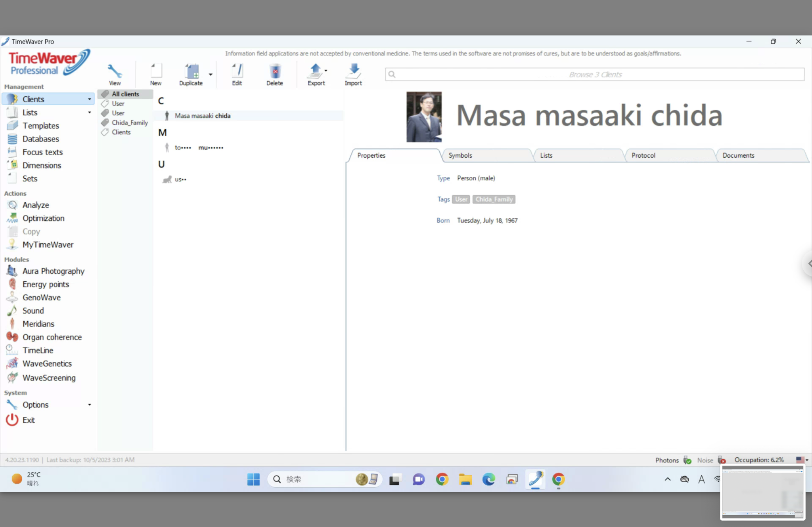Open Organ coherence module
The height and width of the screenshot is (527, 812).
point(52,337)
